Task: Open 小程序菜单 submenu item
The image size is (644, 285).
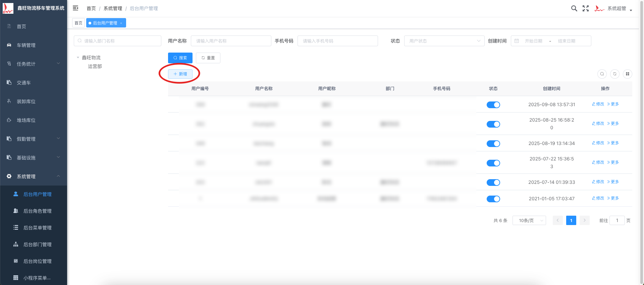Action: pos(34,278)
